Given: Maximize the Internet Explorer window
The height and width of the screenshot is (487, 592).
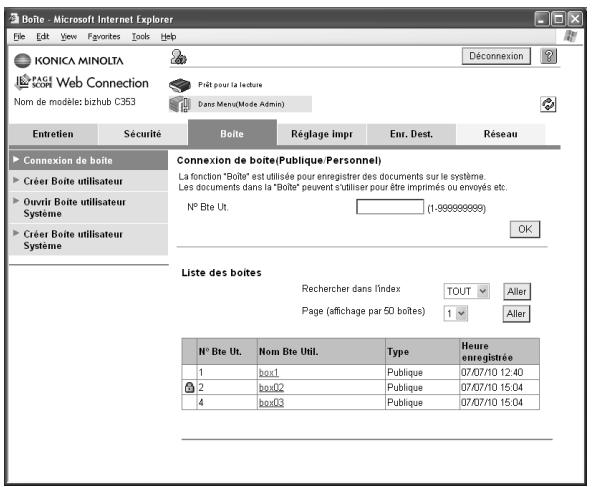Looking at the screenshot, I should [558, 19].
